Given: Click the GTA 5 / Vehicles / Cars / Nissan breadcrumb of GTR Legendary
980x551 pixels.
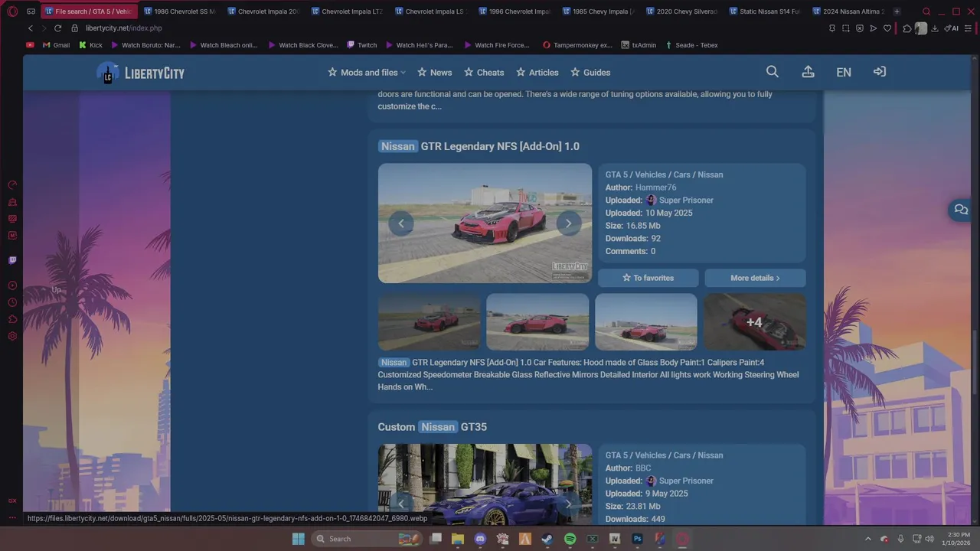Looking at the screenshot, I should (664, 174).
